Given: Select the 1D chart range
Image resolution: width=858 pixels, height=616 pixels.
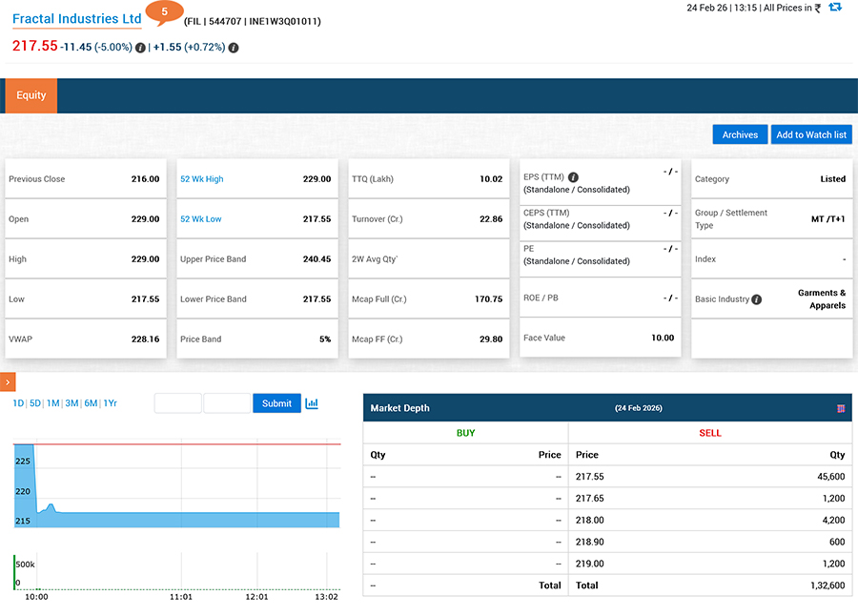Looking at the screenshot, I should pos(18,403).
